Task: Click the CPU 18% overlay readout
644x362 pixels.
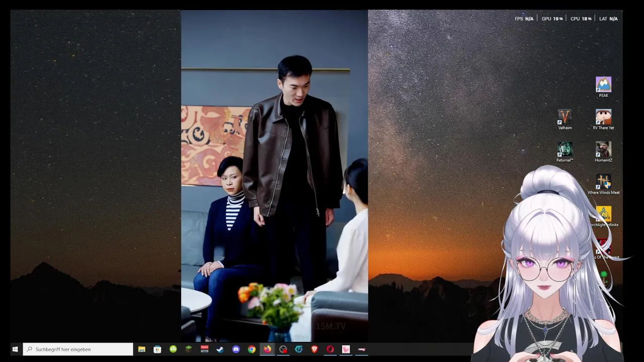Action: pos(581,19)
